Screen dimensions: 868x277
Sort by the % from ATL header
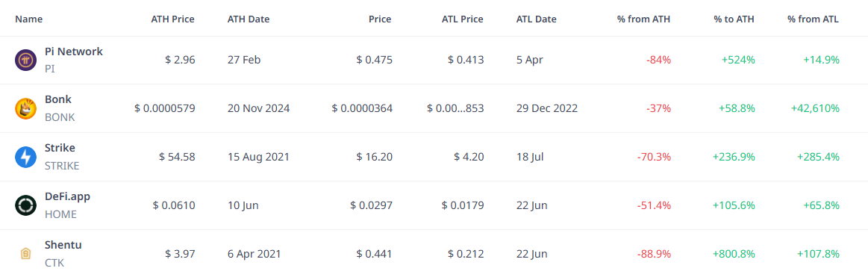(814, 19)
